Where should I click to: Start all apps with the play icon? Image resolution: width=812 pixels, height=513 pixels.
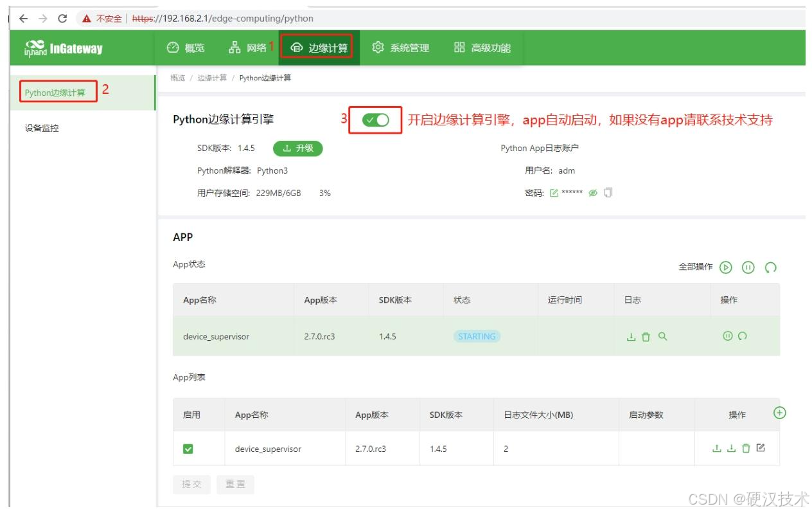click(x=726, y=267)
